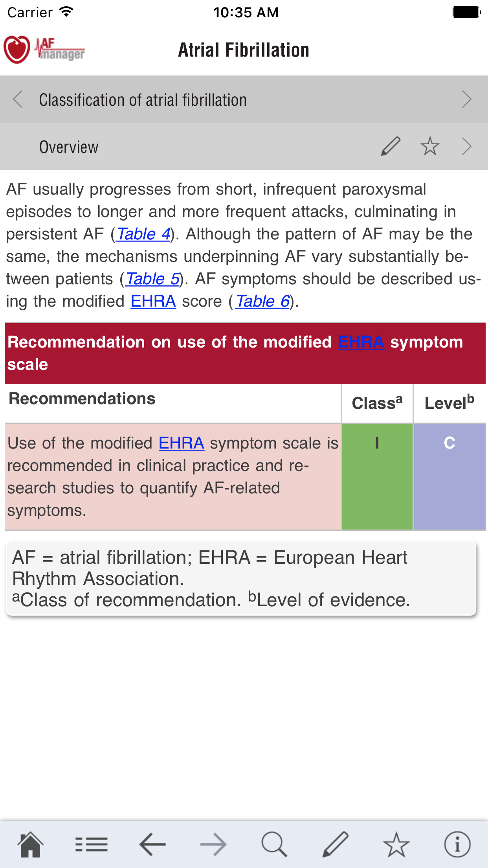This screenshot has height=868, width=488.
Task: Open search with the magnifying glass
Action: pyautogui.click(x=274, y=844)
